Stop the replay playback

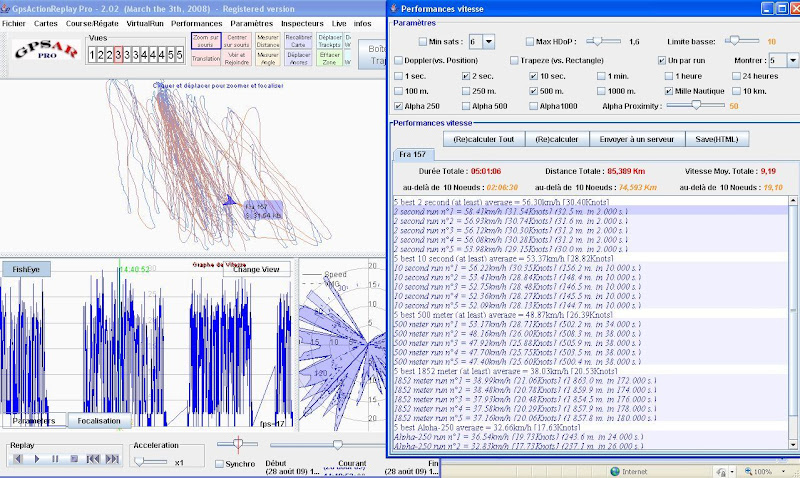pos(72,459)
